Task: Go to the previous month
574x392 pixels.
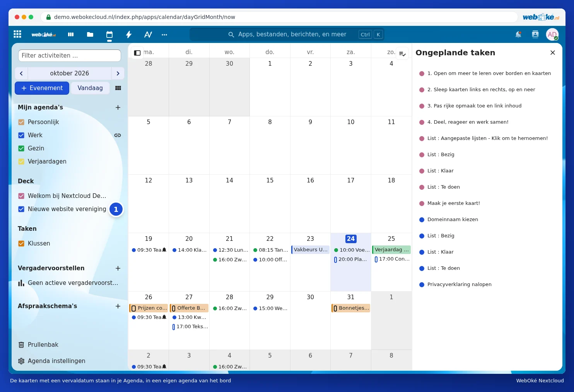Action: [x=21, y=73]
